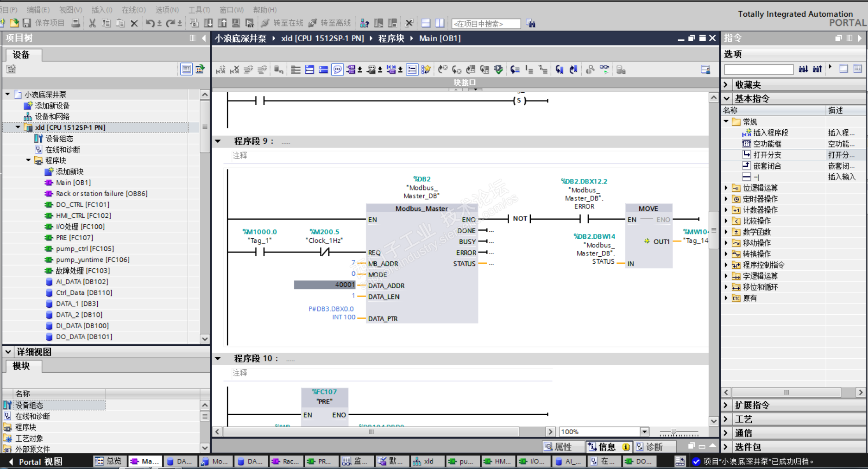This screenshot has width=868, height=469.
Task: Expand the 扩展指令 palette
Action: pos(726,405)
